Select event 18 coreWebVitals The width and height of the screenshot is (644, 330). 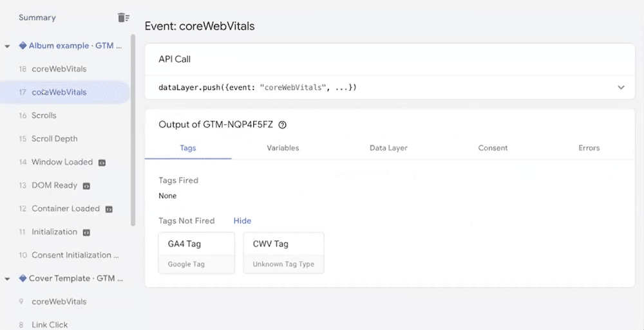pyautogui.click(x=65, y=69)
